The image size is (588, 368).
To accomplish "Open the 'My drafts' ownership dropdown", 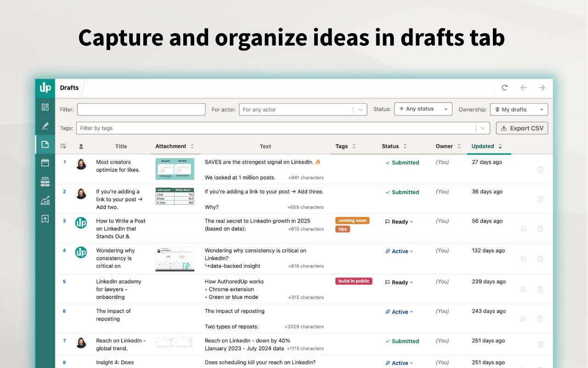I will pos(519,109).
